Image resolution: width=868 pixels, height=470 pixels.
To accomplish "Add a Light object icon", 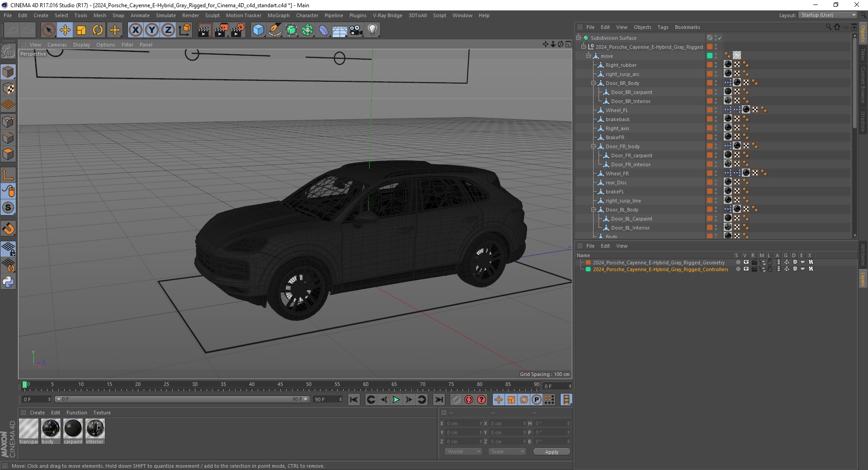I will click(372, 30).
